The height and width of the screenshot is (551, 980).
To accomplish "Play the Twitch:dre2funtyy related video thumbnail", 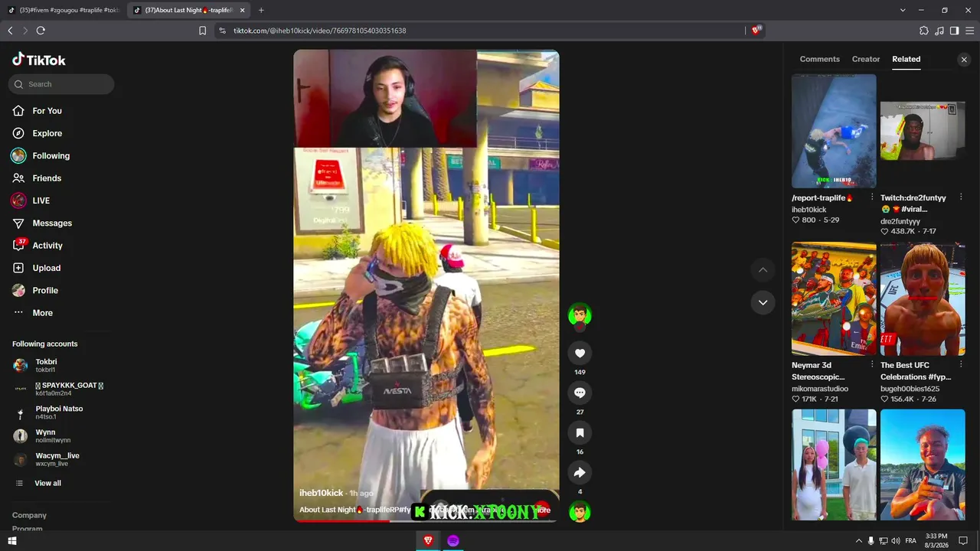I will 923,131.
